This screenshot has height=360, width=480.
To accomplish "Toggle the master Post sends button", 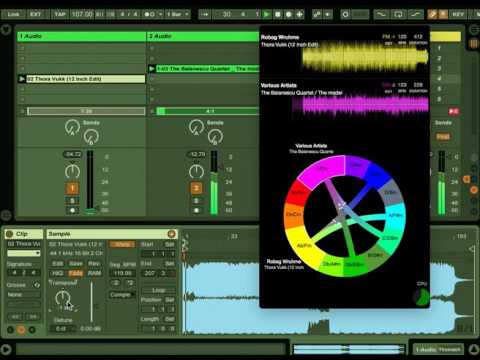I will tap(443, 137).
